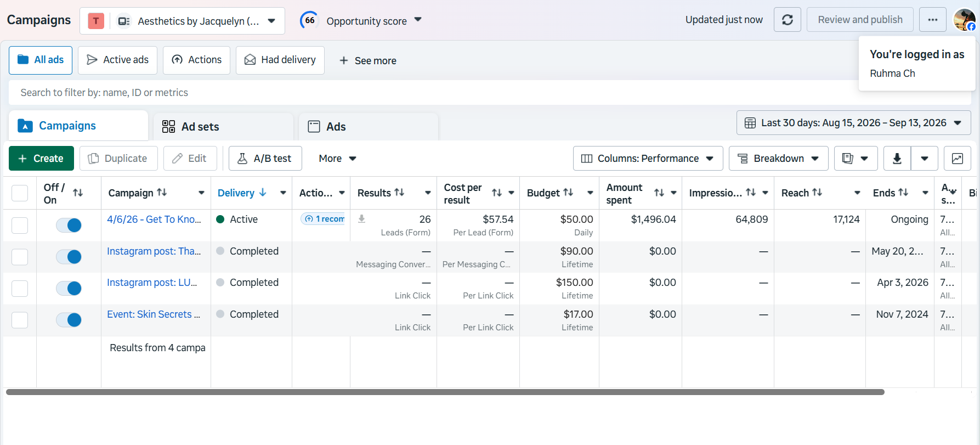Open the three-dots more options menu
This screenshot has width=980, height=445.
pyautogui.click(x=932, y=20)
